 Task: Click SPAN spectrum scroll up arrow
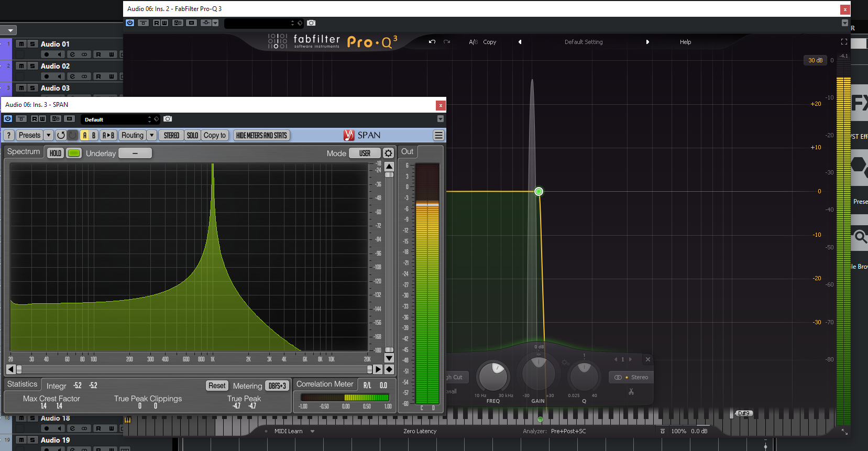389,166
